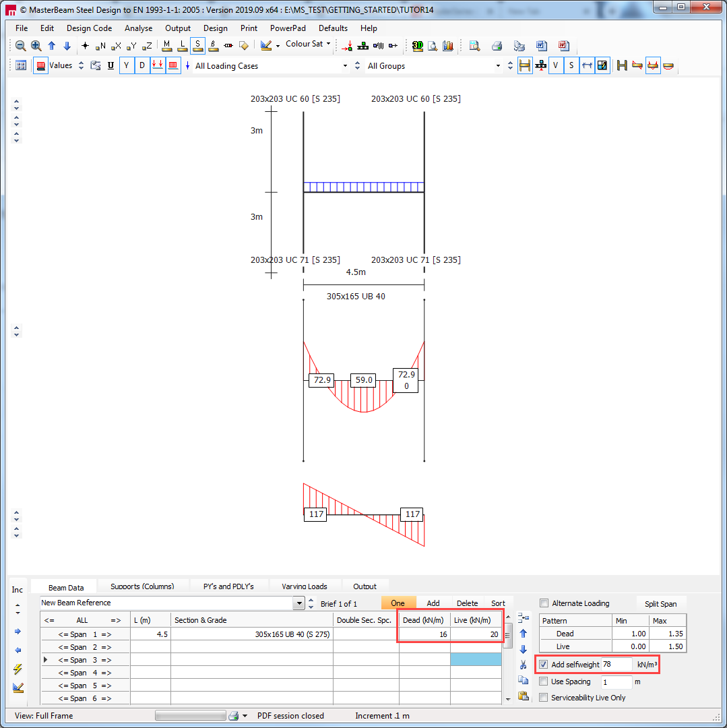
Task: Click the yellow H frame view icon
Action: click(525, 65)
